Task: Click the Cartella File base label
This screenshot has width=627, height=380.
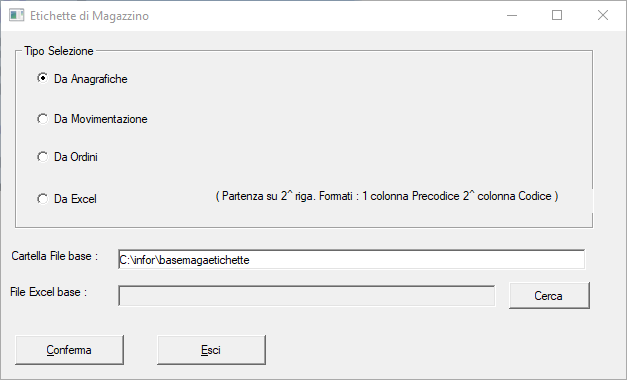Action: (55, 256)
